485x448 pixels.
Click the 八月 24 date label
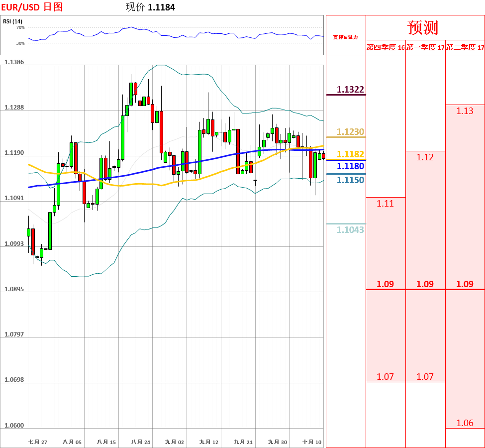pyautogui.click(x=141, y=442)
